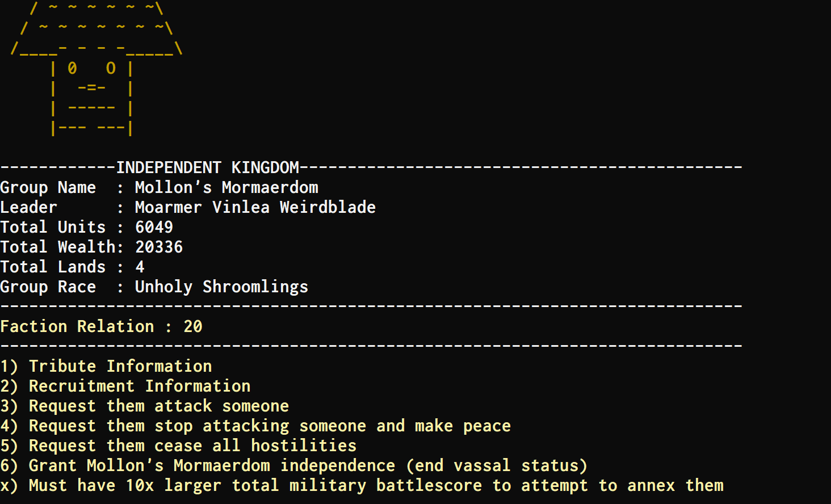Click the Total Units value 6049
This screenshot has height=504, width=831.
154,228
